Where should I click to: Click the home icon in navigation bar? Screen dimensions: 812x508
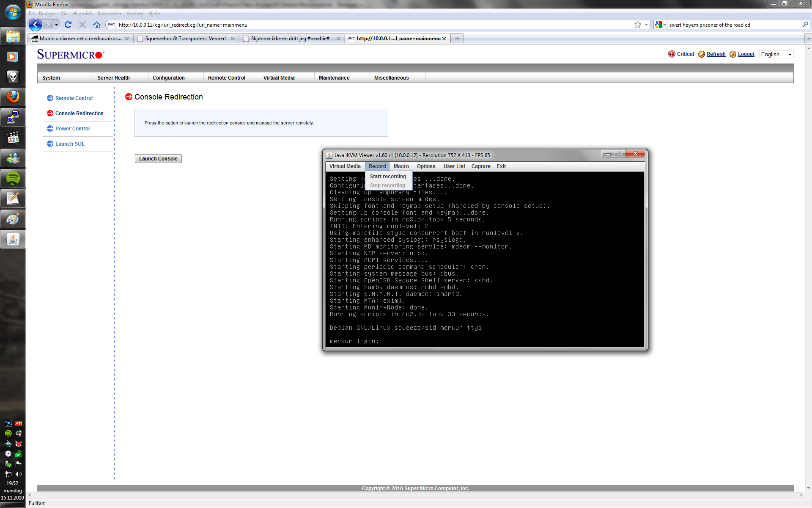(97, 25)
